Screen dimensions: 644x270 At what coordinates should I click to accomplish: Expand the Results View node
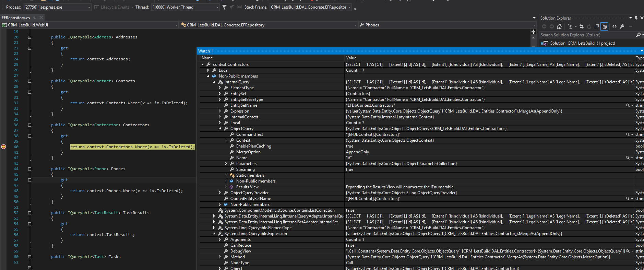[226, 187]
